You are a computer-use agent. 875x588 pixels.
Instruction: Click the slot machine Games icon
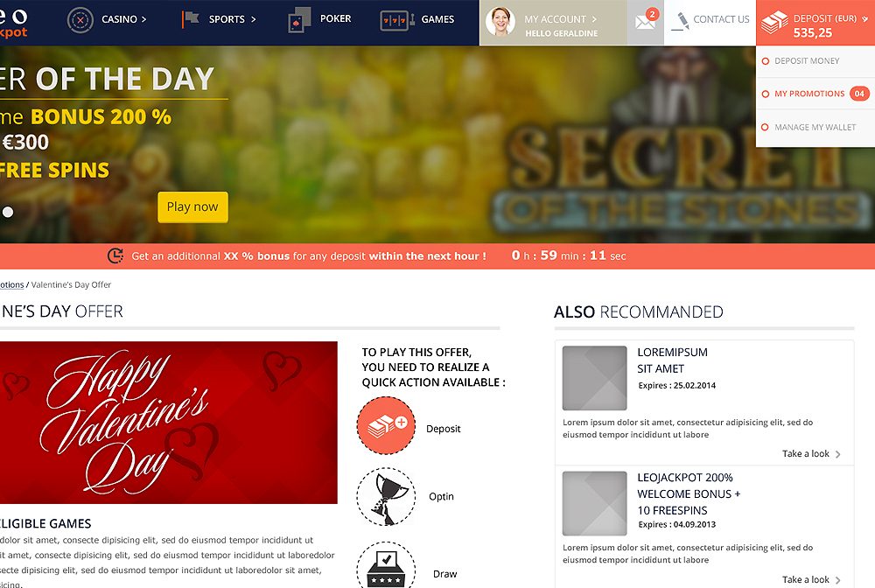pyautogui.click(x=396, y=21)
